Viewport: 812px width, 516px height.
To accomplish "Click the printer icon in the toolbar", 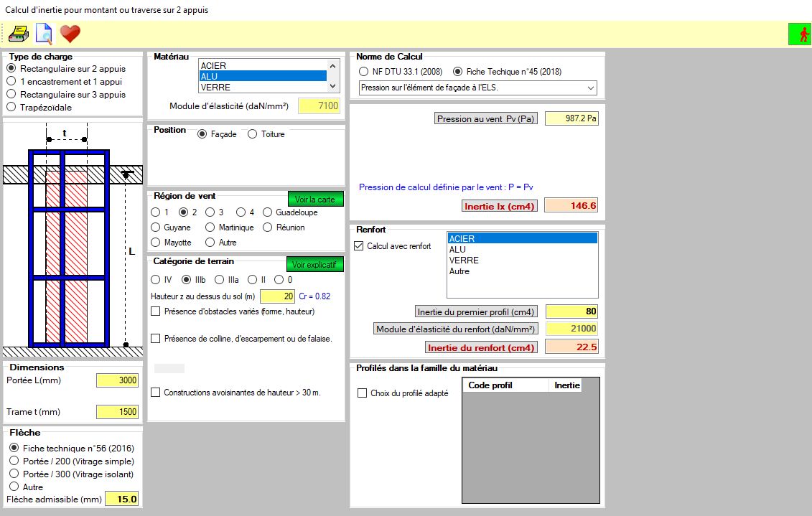I will click(18, 34).
